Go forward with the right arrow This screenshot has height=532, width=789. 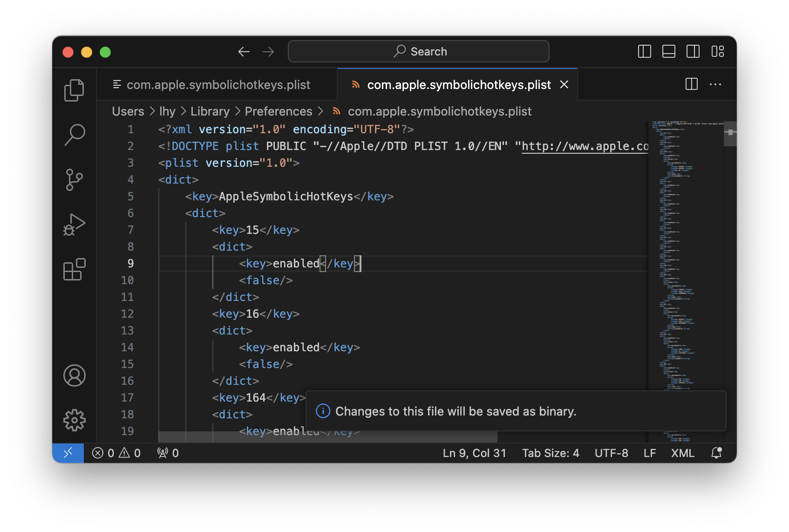click(268, 52)
